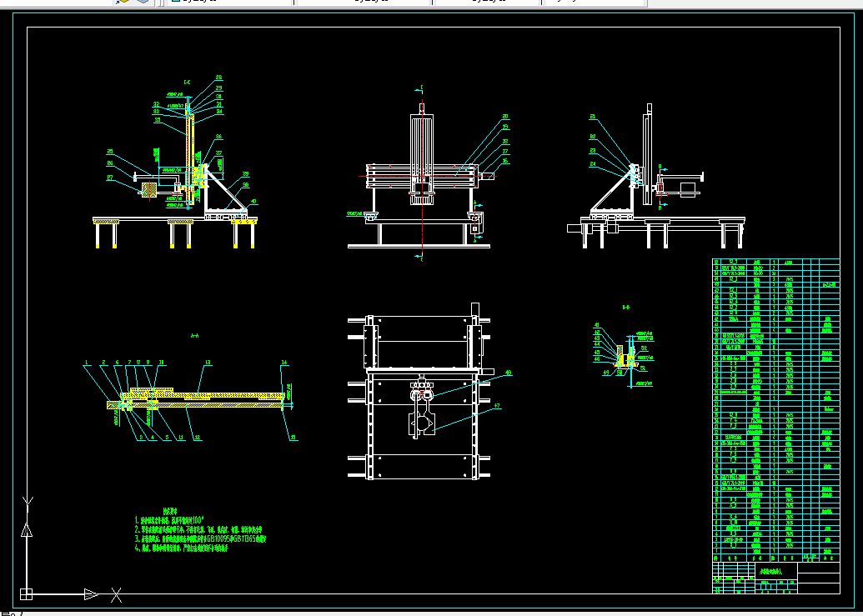The height and width of the screenshot is (616, 863).
Task: Select technical requirement line mentioning GB10095
Action: (x=200, y=539)
